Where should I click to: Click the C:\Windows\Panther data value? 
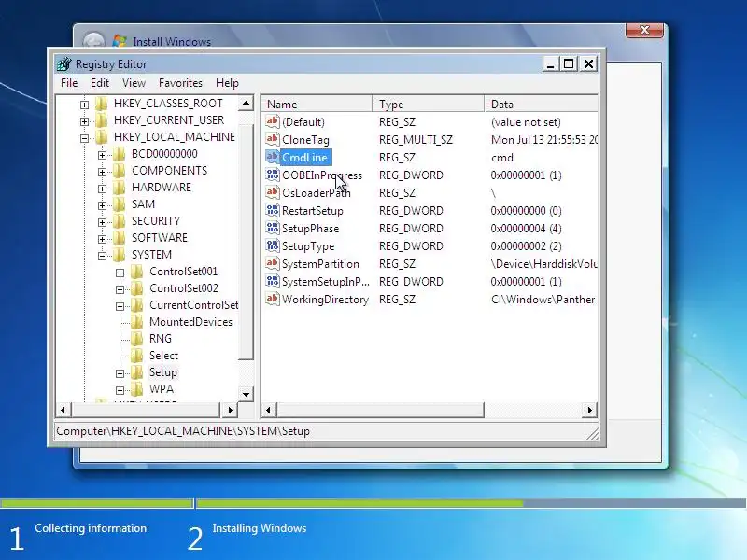(543, 300)
